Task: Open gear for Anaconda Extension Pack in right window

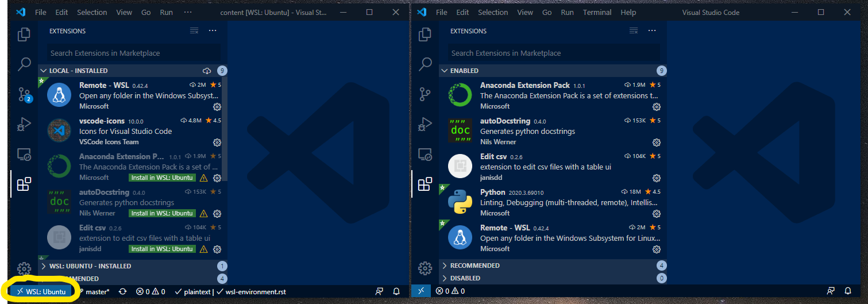Action: click(657, 107)
